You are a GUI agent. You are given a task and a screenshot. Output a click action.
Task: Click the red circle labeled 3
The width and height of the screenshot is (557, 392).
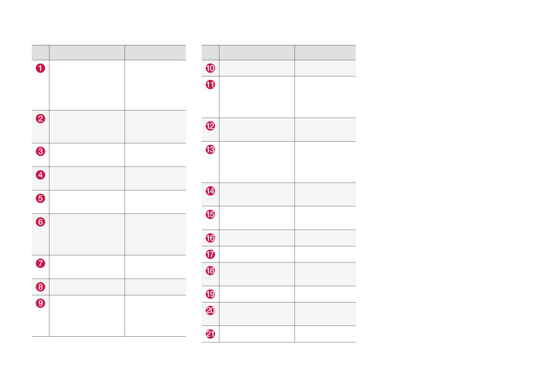coord(40,151)
